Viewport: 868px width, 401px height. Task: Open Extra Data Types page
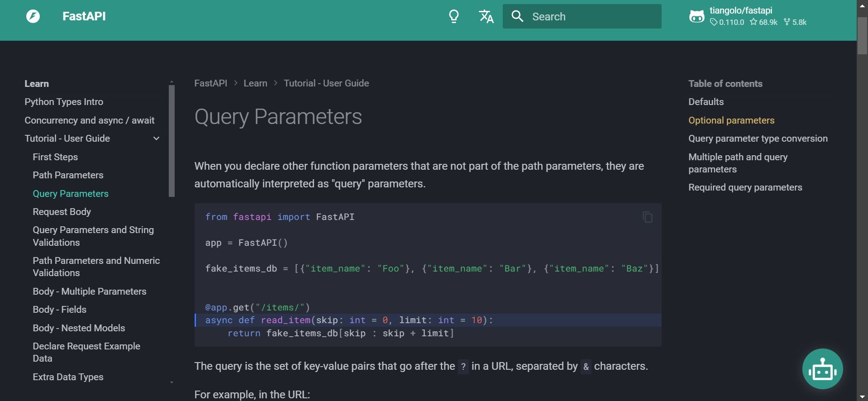[68, 377]
